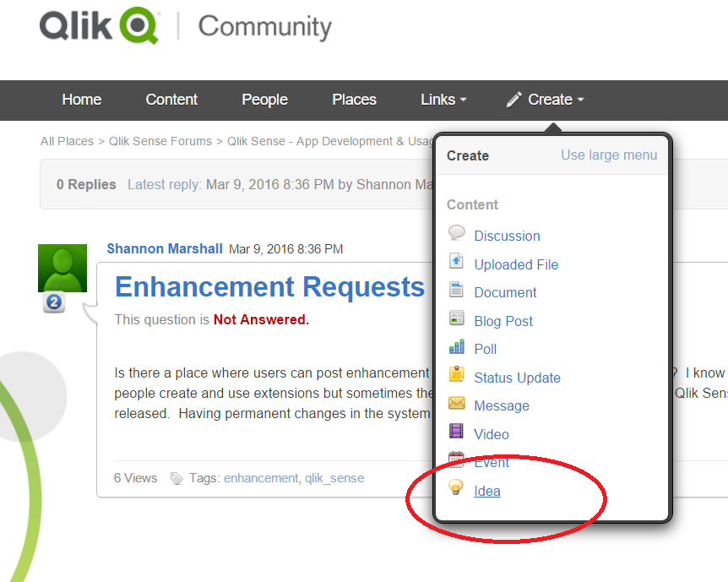Choose Poll in the Create menu
Viewport: 728px width, 582px height.
point(485,350)
